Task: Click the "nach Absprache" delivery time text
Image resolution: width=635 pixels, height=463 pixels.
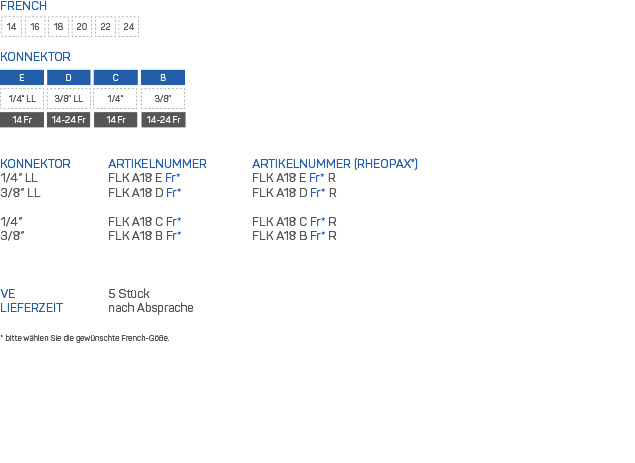Action: [150, 308]
